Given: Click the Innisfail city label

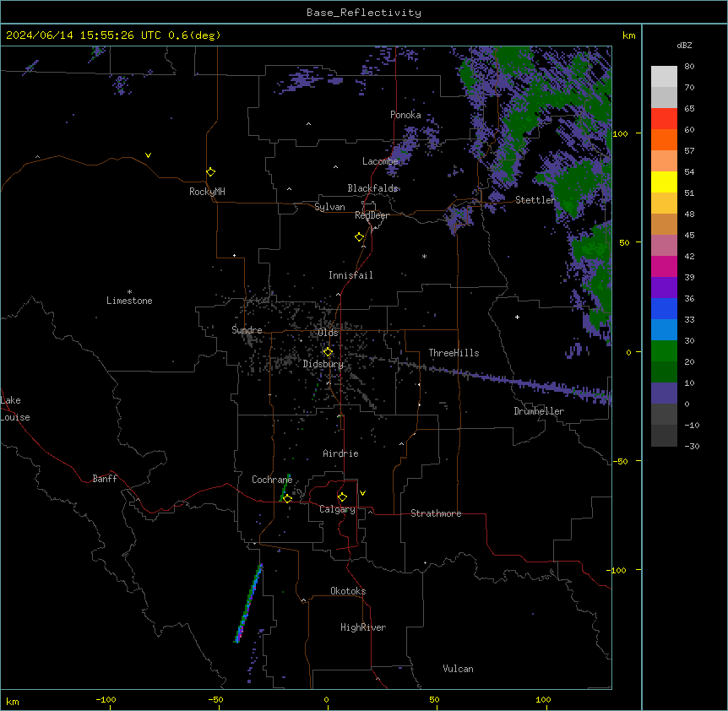Looking at the screenshot, I should (x=350, y=275).
